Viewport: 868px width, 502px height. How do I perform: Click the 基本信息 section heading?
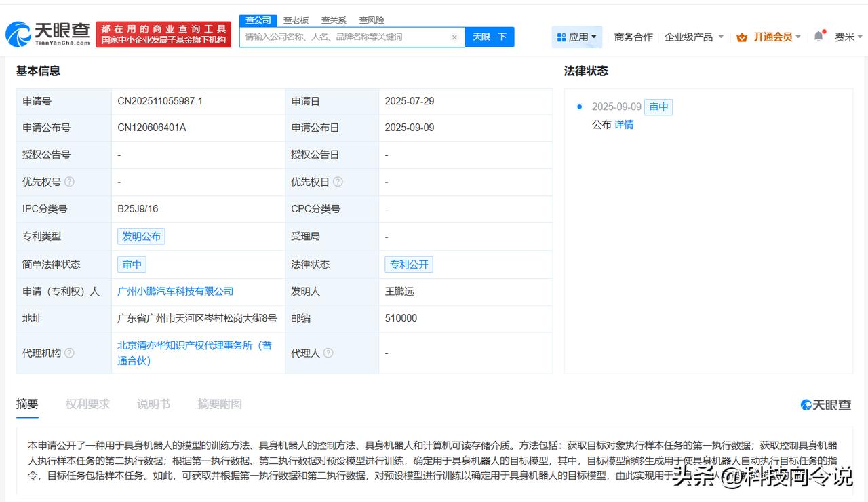tap(38, 71)
